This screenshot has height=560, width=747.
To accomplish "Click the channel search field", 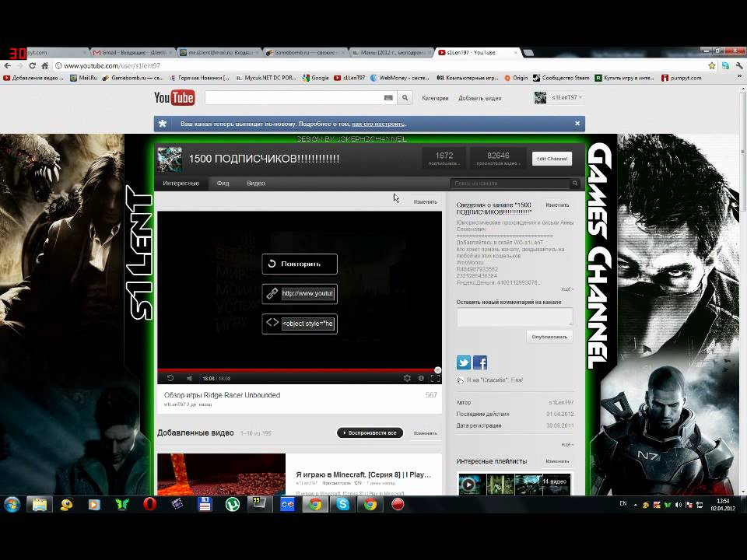I will (510, 184).
